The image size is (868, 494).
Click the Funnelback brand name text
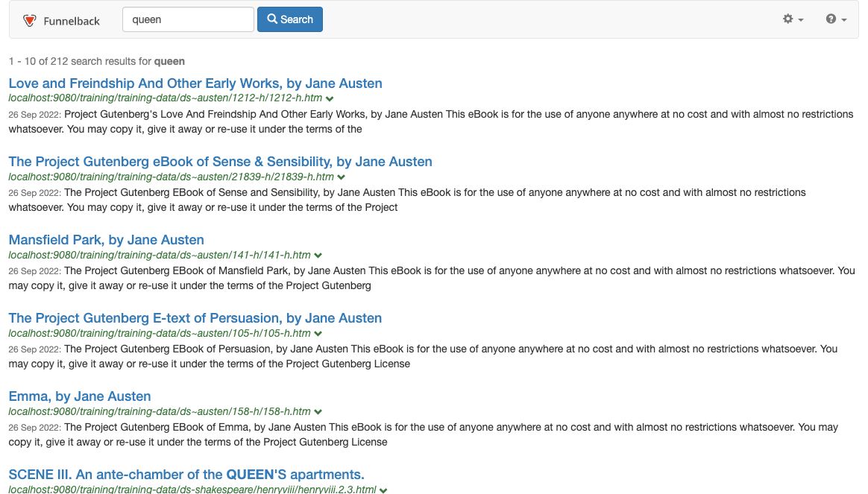(x=72, y=21)
